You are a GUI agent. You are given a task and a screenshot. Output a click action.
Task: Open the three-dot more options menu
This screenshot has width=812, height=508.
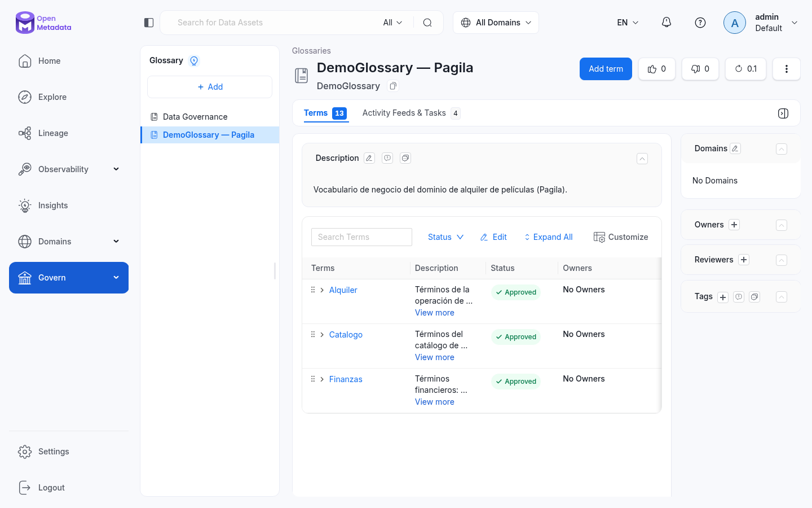(787, 69)
